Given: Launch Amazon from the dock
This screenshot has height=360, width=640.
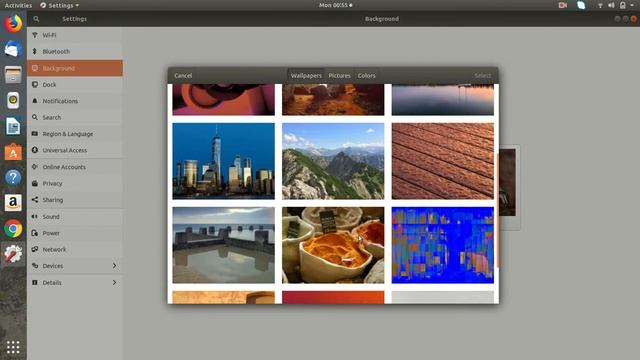Looking at the screenshot, I should 13,203.
